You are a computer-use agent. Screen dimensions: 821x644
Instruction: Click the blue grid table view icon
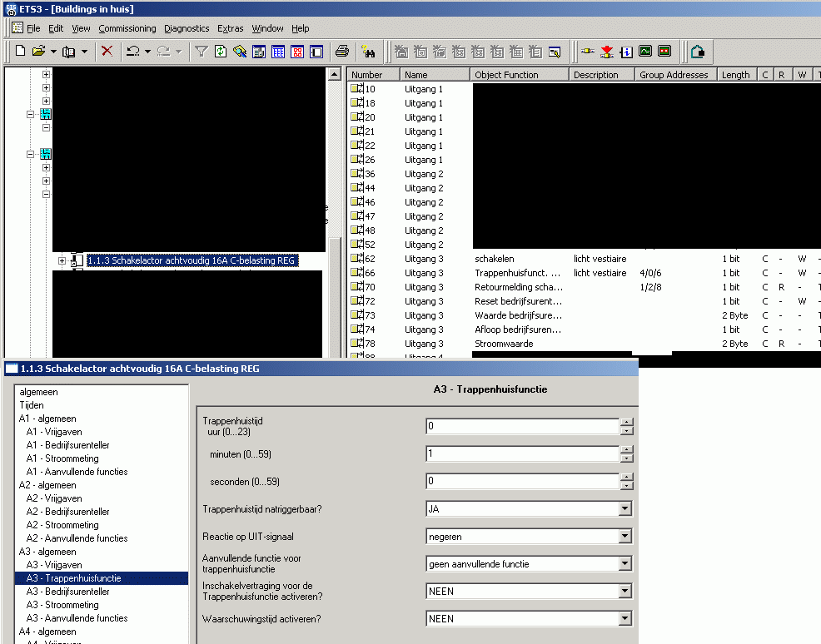point(278,52)
